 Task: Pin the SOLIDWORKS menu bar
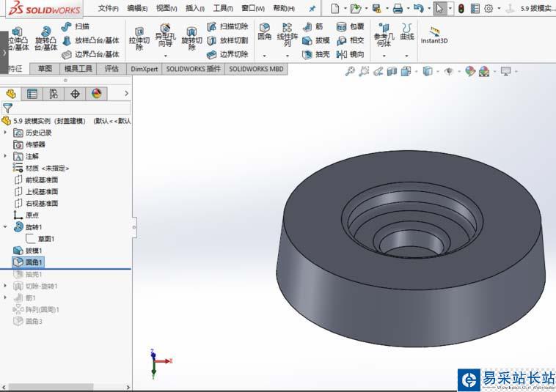point(312,9)
